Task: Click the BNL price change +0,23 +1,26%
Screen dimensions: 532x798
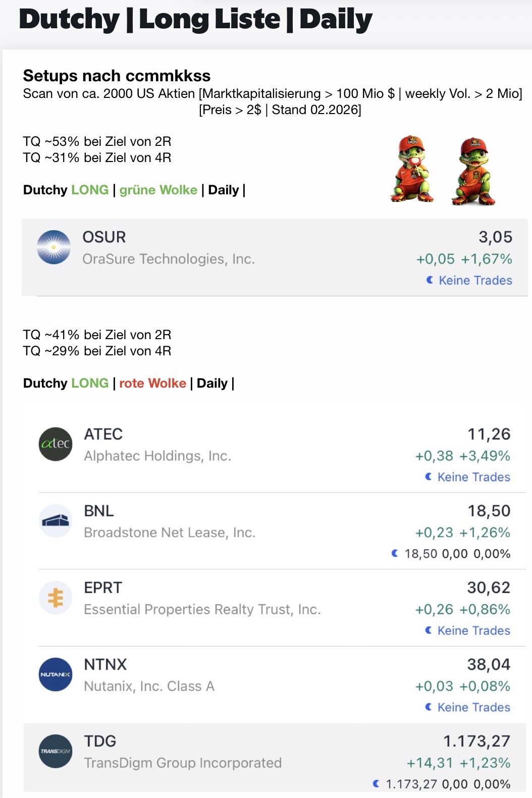Action: coord(462,533)
